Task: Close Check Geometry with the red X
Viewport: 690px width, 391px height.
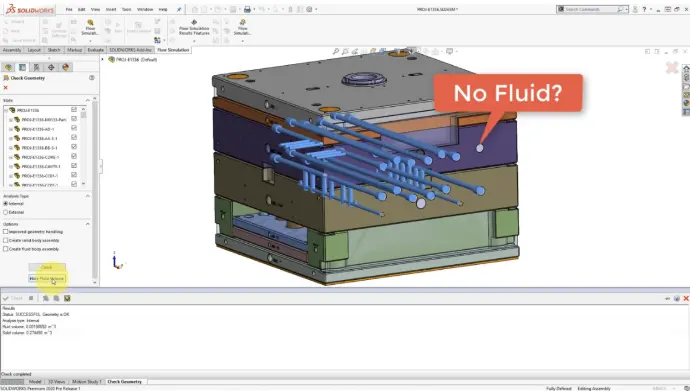Action: click(x=6, y=88)
